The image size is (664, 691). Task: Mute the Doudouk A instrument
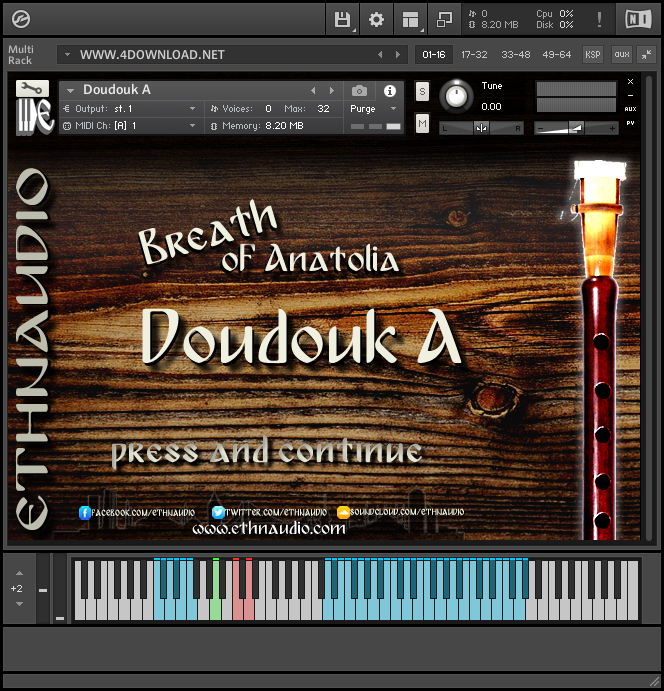click(x=422, y=123)
